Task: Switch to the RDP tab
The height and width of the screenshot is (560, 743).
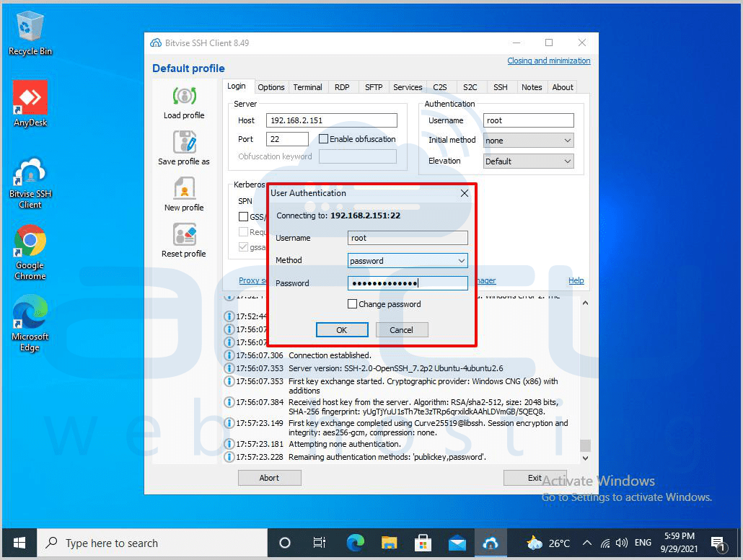Action: (x=342, y=87)
